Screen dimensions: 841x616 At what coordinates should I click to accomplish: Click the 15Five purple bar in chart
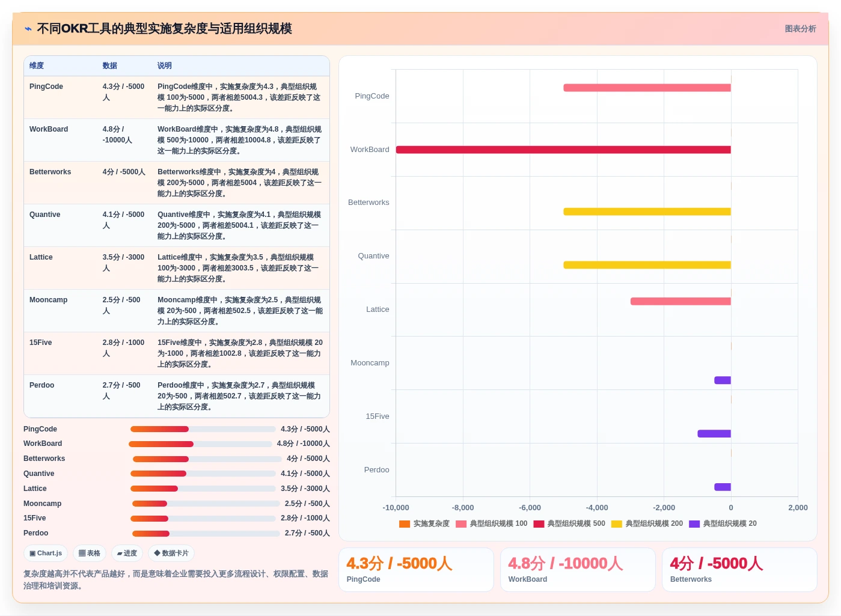point(714,434)
